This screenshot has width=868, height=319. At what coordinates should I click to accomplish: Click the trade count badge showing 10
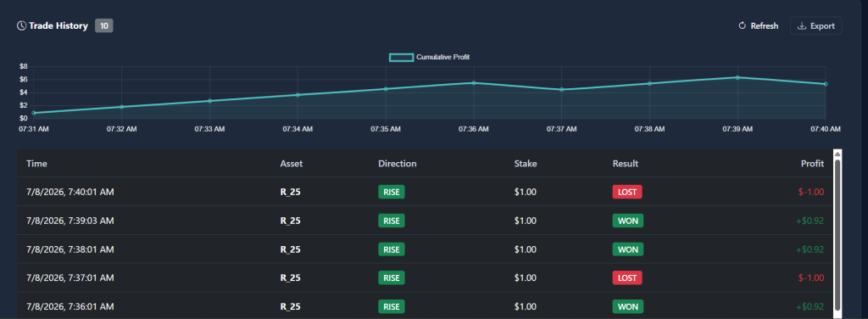pyautogui.click(x=104, y=25)
